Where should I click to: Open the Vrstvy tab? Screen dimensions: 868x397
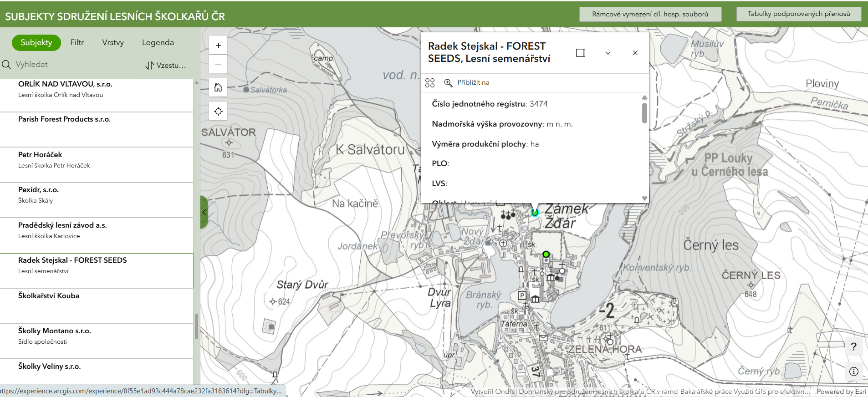coord(113,42)
